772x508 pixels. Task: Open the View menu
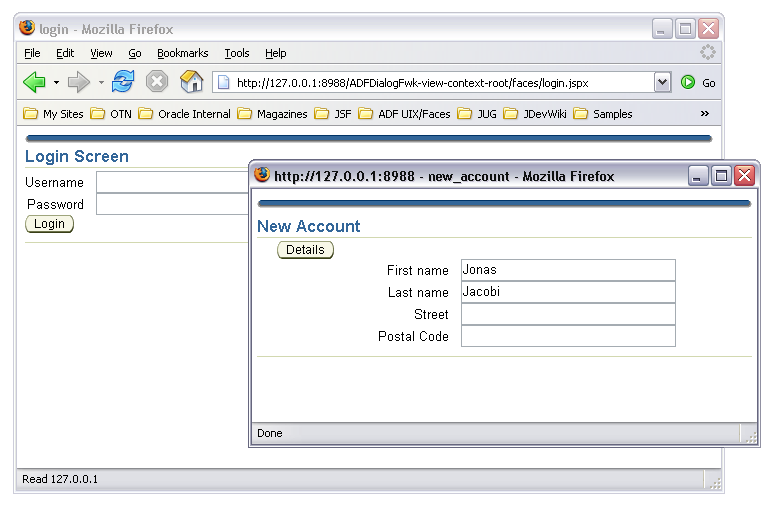[101, 53]
